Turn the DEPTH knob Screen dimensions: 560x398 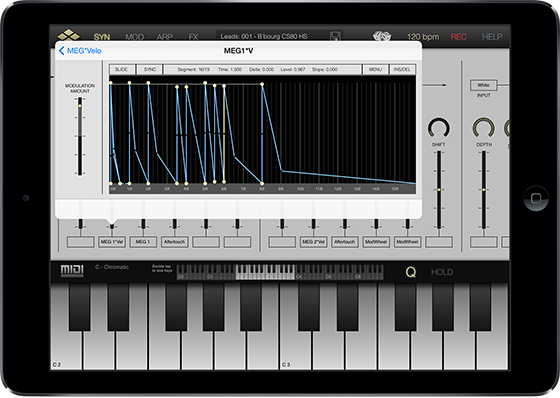484,128
